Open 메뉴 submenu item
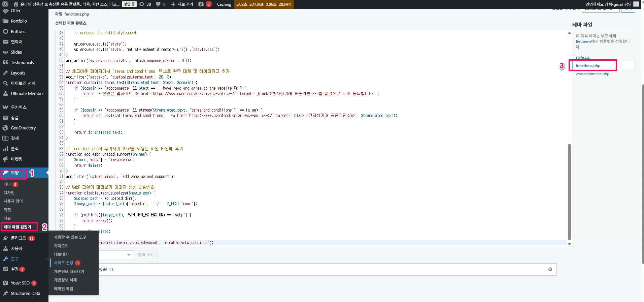644x302 pixels. (x=7, y=218)
